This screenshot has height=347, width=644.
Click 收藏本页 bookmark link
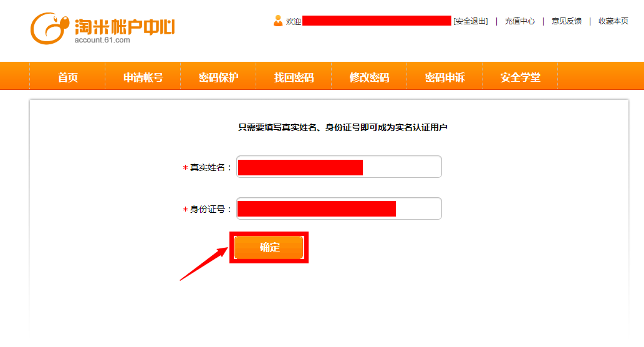pyautogui.click(x=613, y=21)
